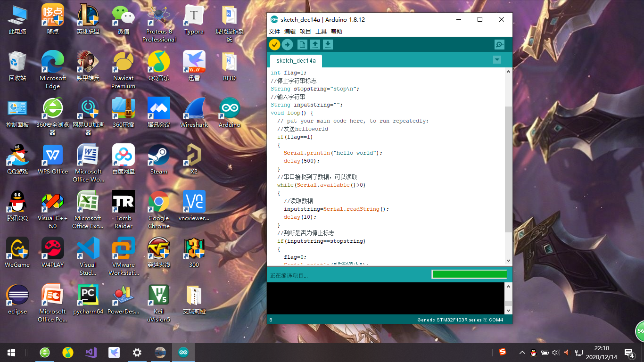Select the sketch_dec14a tab
The image size is (644, 362).
click(x=296, y=61)
